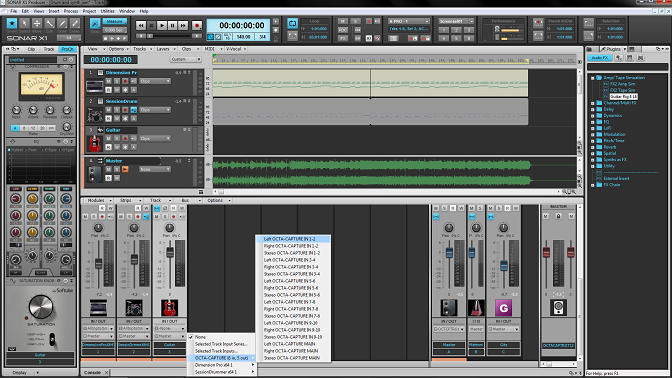The image size is (672, 378).
Task: Activate the Edit tool
Action: [50, 24]
